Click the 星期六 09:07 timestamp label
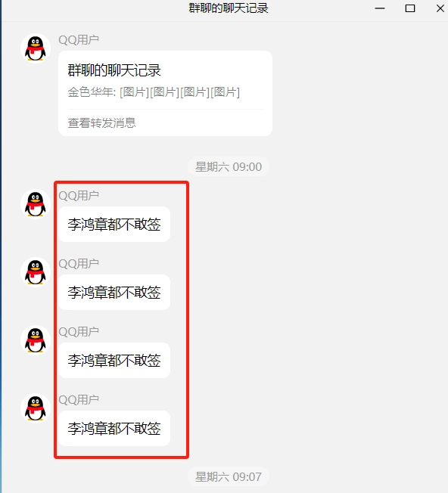This screenshot has height=493, width=448. [229, 476]
